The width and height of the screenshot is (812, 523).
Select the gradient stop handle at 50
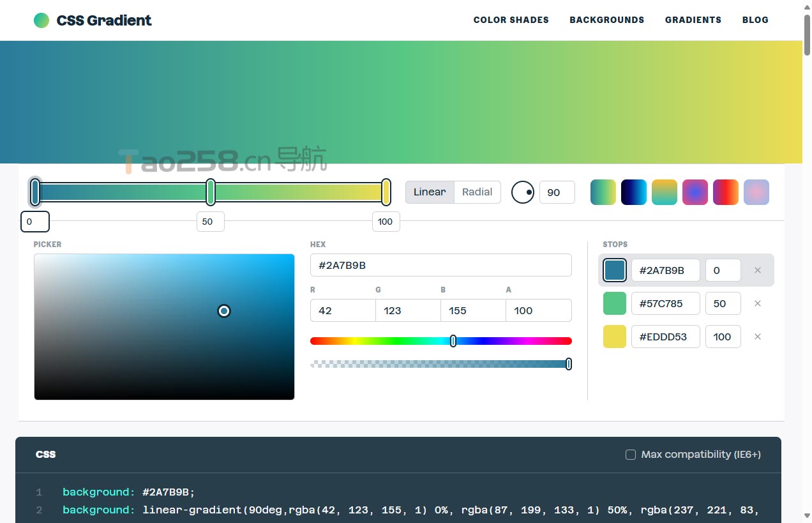click(211, 192)
